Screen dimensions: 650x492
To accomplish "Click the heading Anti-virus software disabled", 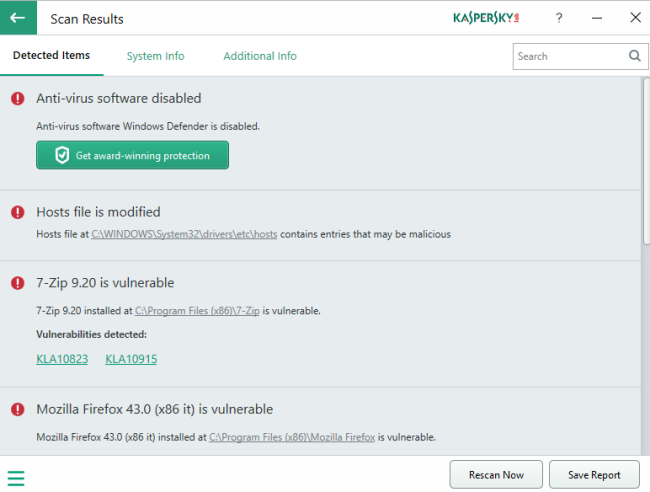I will (119, 99).
